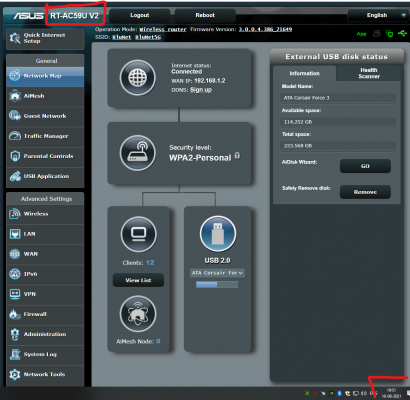Screen dimensions: 410x400
Task: Go to the Guest Network section
Action: pos(45,116)
